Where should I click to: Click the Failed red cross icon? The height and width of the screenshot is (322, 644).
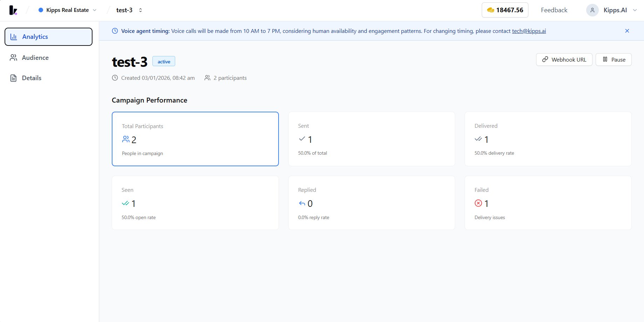pyautogui.click(x=478, y=203)
